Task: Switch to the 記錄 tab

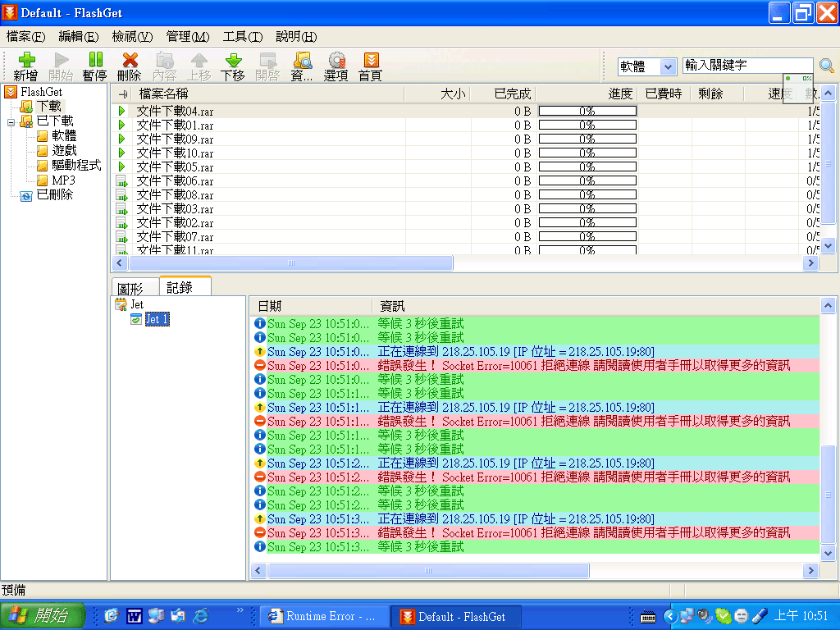Action: (x=185, y=286)
